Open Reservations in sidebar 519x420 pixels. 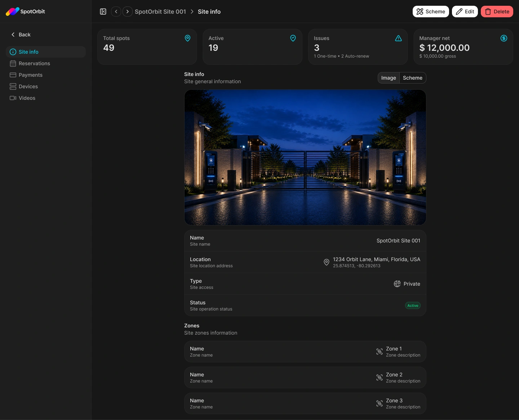click(x=46, y=63)
